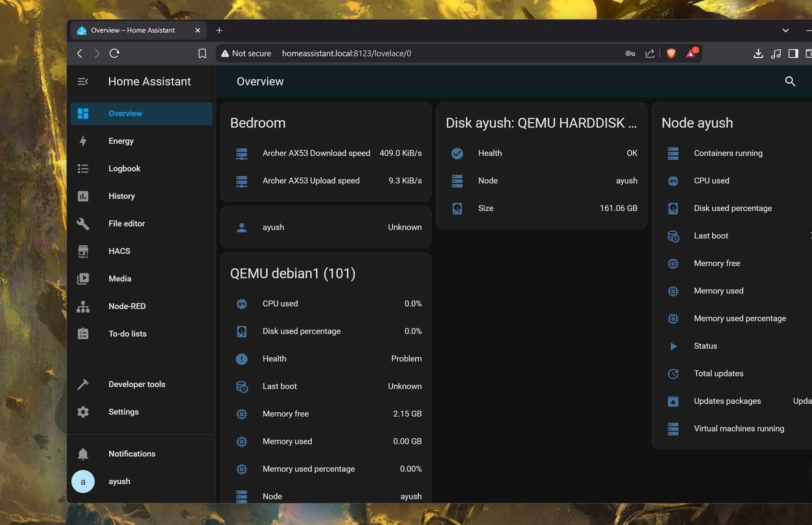
Task: Open HACS from the sidebar
Action: tap(83, 251)
